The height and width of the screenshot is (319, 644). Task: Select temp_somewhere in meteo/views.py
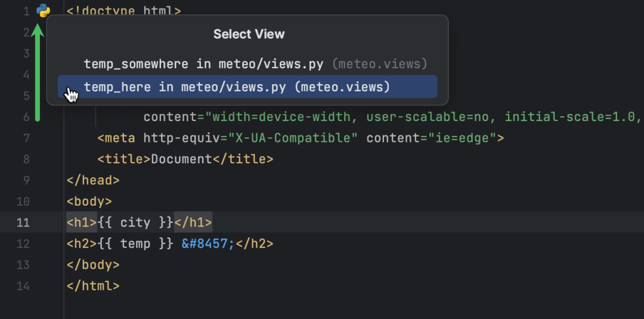247,64
